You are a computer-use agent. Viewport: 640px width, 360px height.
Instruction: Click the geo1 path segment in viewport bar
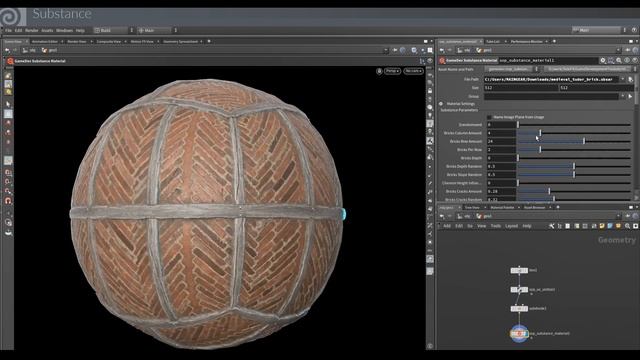click(x=50, y=50)
